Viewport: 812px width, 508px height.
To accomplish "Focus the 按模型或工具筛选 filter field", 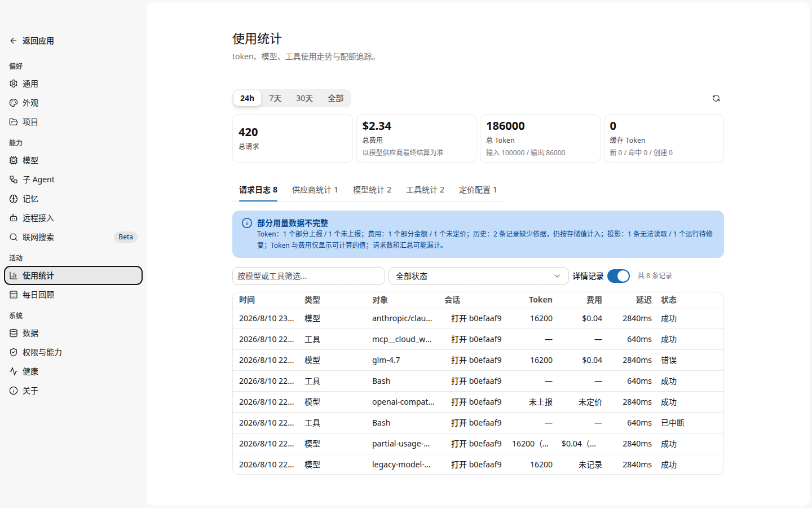I will click(x=308, y=276).
